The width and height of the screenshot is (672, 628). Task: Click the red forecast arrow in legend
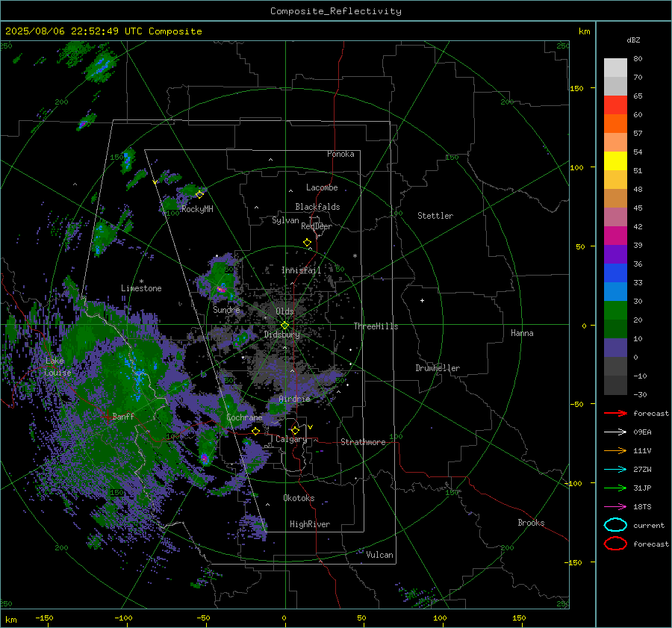click(x=615, y=413)
